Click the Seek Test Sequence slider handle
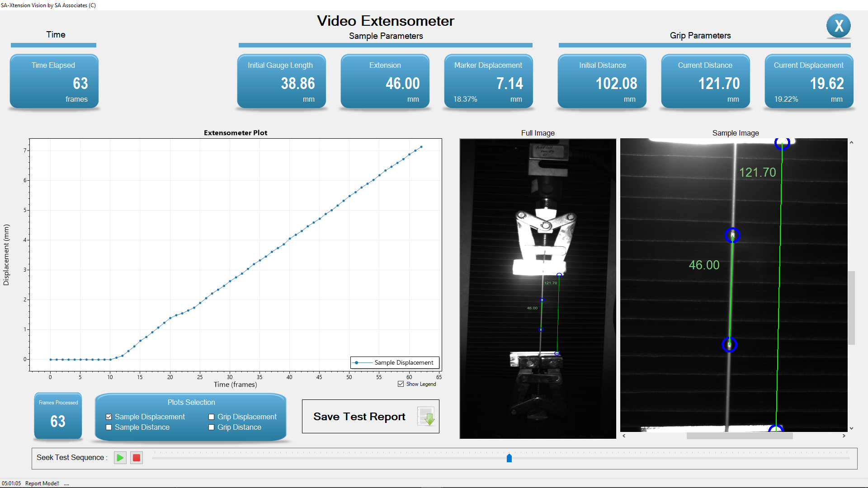868x488 pixels. [509, 458]
